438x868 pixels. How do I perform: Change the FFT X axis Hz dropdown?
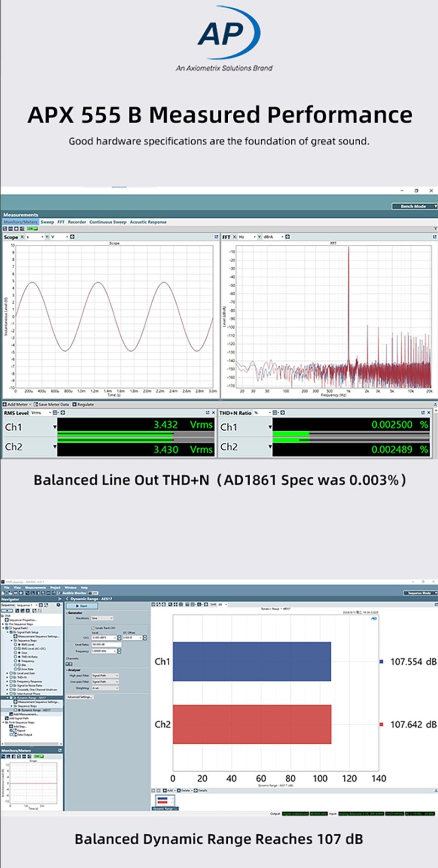pos(248,237)
